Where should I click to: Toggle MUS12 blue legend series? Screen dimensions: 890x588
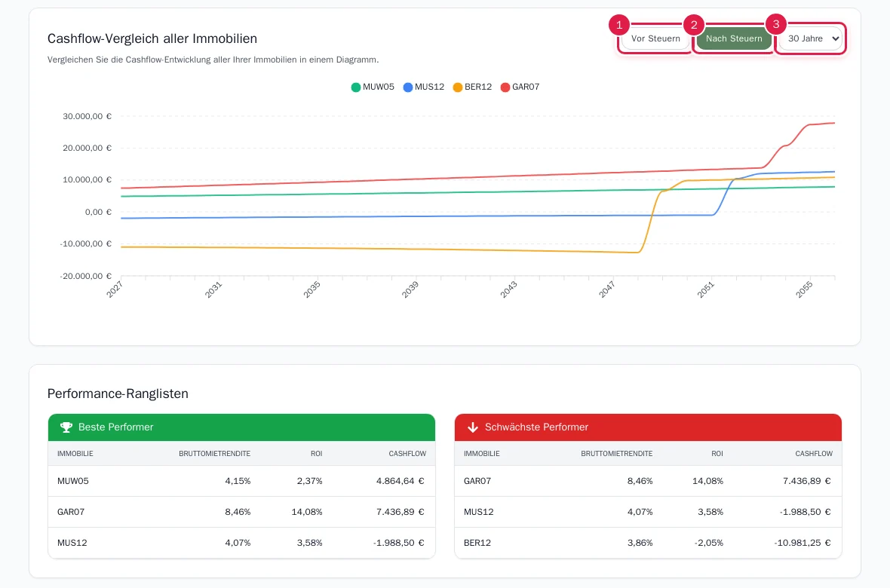point(423,87)
